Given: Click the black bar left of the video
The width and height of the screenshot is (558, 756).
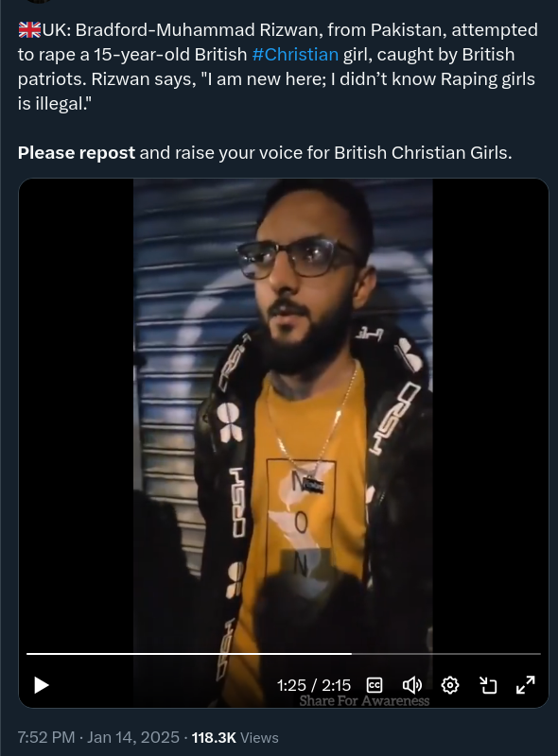Looking at the screenshot, I should pos(76,415).
